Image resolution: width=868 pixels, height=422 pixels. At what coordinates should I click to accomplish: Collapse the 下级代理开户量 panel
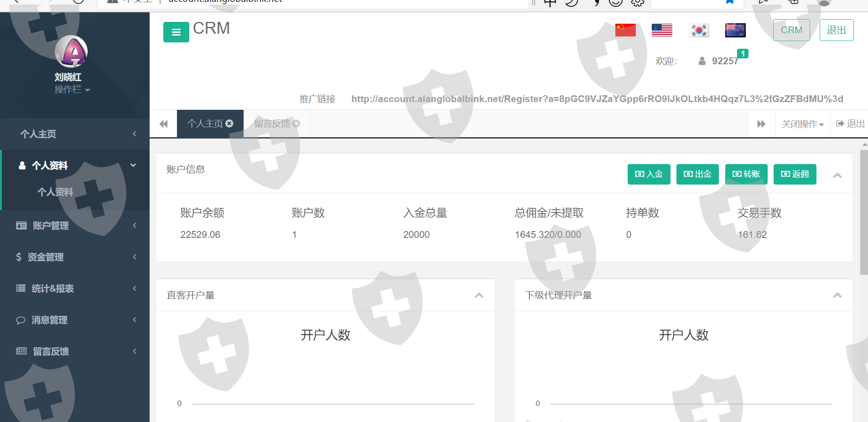click(x=837, y=295)
